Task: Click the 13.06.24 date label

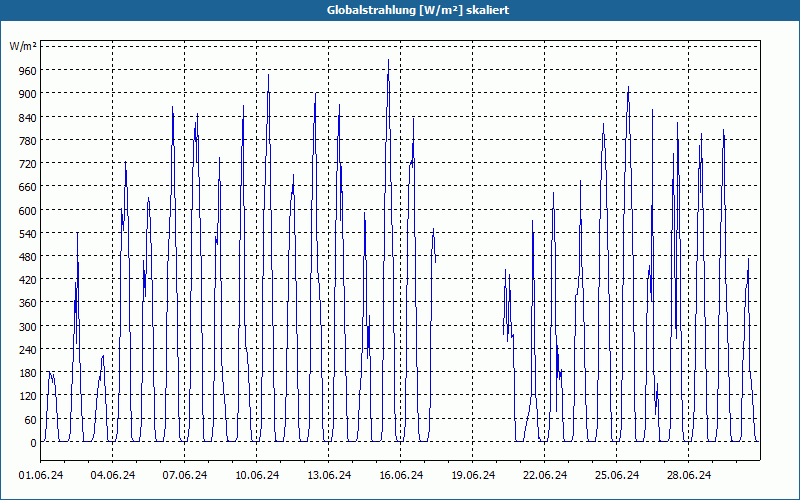Action: 329,475
